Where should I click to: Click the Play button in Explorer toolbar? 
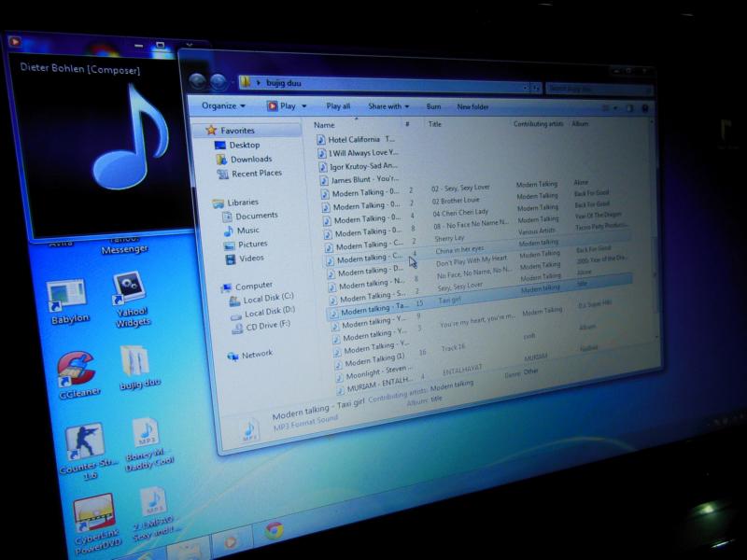click(x=282, y=105)
